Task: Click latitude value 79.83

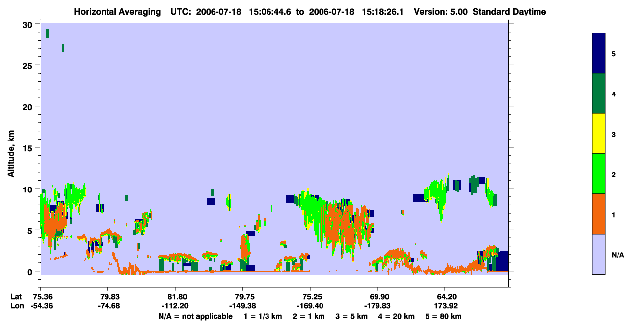Action: click(x=107, y=297)
